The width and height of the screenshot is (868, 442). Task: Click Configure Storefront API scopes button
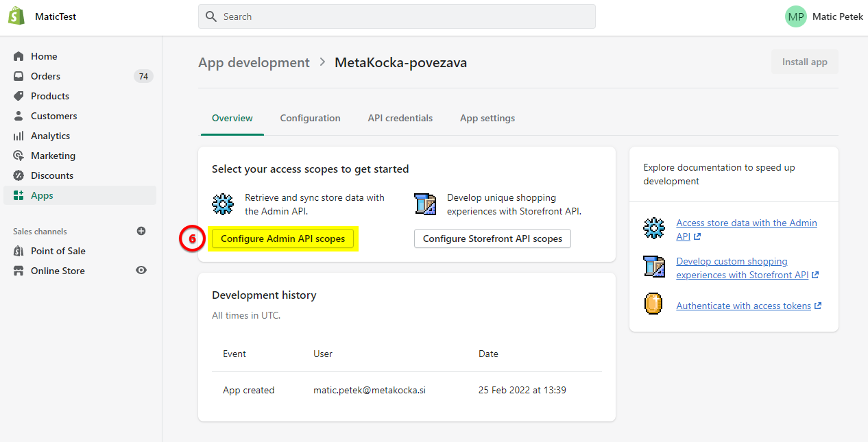pyautogui.click(x=492, y=238)
